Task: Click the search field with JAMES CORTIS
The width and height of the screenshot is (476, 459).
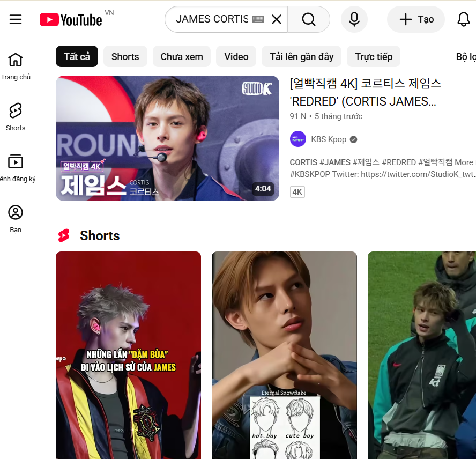Action: [x=212, y=19]
